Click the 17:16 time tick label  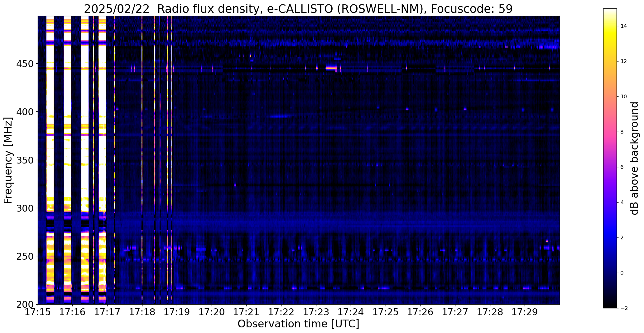(x=73, y=312)
